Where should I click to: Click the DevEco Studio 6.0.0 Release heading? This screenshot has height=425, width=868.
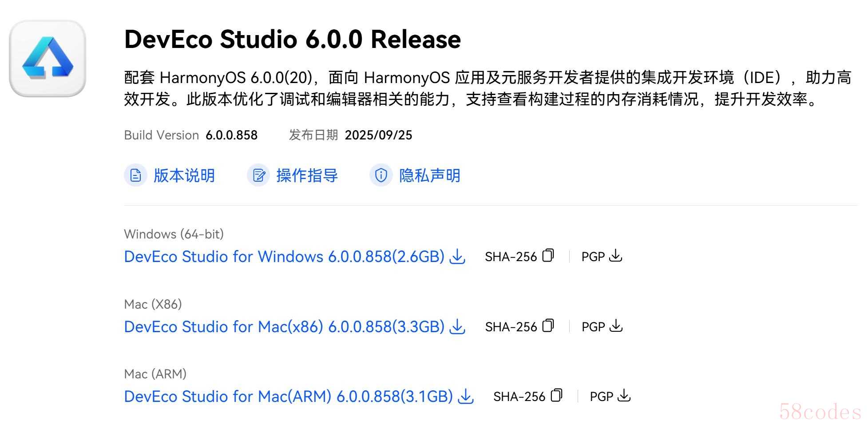pos(293,39)
